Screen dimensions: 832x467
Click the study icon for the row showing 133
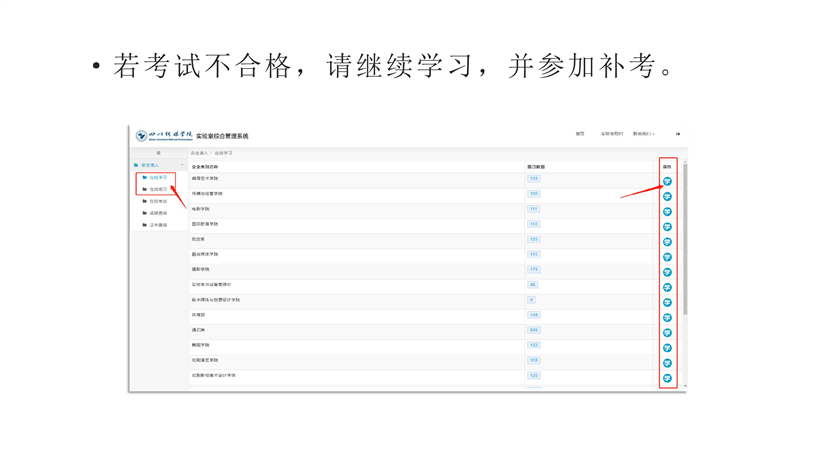coord(667,181)
